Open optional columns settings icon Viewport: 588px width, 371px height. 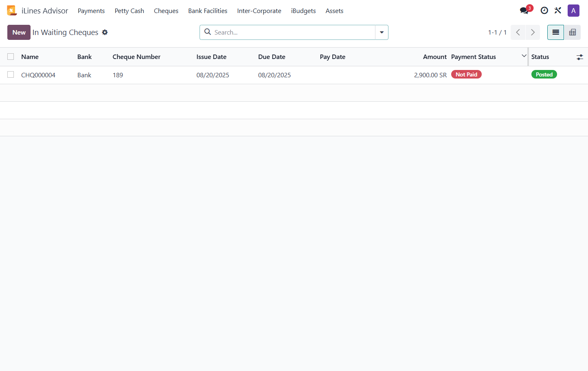pyautogui.click(x=580, y=57)
